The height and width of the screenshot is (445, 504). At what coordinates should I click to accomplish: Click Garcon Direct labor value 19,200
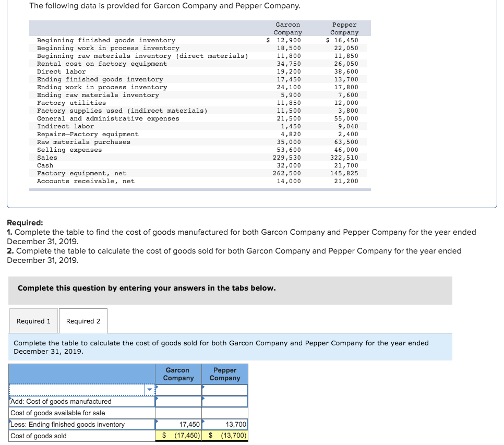click(x=289, y=71)
